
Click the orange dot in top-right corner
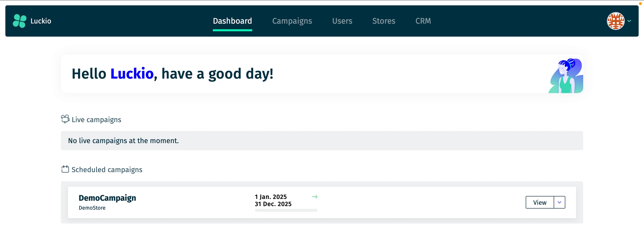(640, 4)
